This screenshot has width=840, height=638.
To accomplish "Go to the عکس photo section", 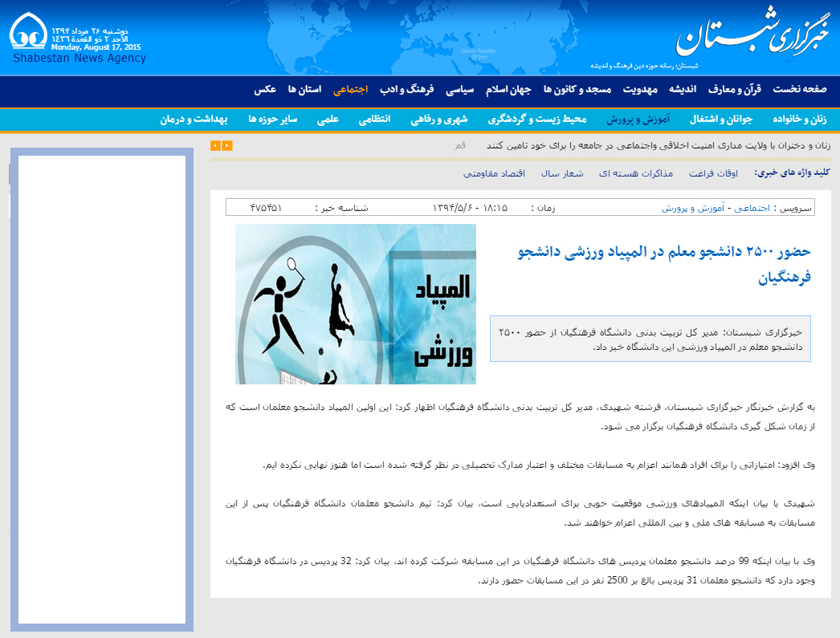I will [266, 89].
